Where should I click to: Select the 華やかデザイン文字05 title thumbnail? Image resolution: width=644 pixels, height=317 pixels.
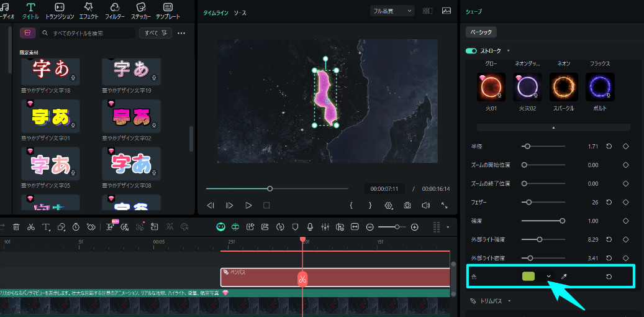click(50, 163)
